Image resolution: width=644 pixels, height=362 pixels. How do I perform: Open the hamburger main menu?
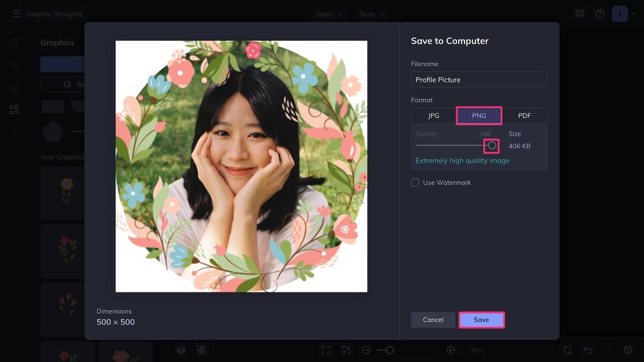[16, 14]
